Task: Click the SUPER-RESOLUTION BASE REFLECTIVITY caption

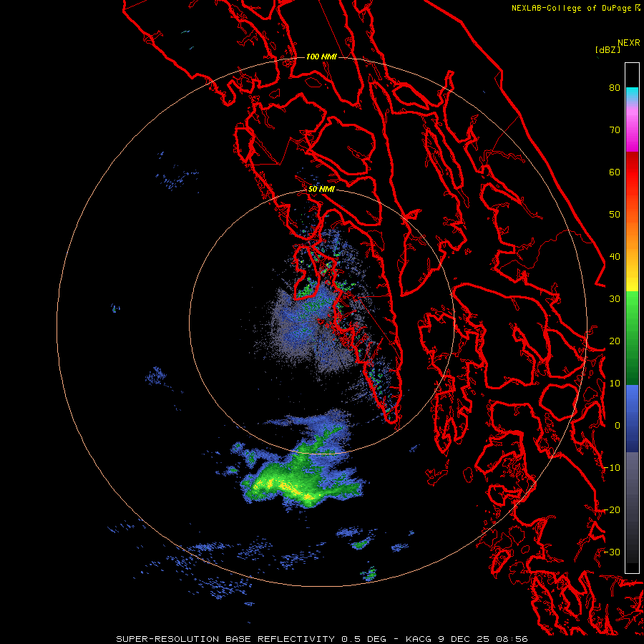Action: (322, 639)
